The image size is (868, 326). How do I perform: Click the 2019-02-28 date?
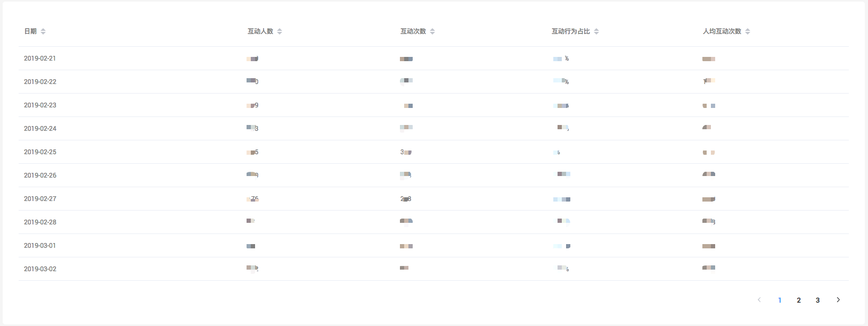(x=40, y=222)
